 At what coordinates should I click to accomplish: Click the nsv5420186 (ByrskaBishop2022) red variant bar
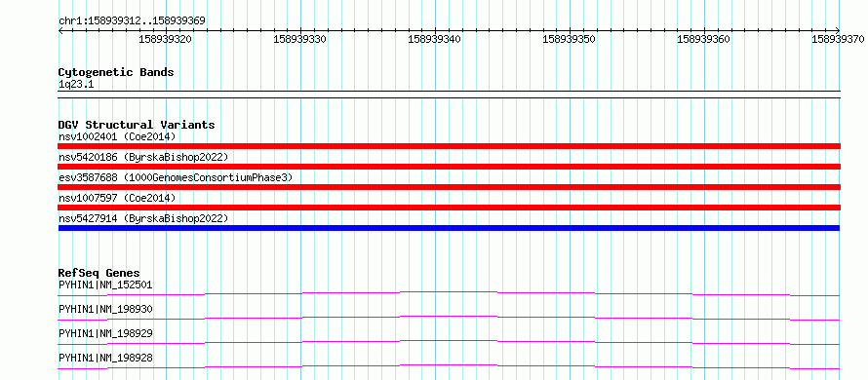[449, 167]
